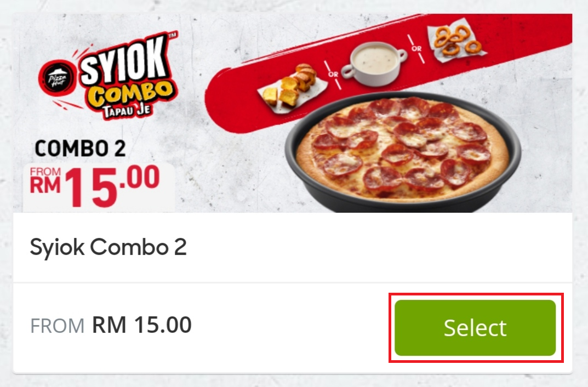Click the green Select button
588x387 pixels.
(x=475, y=328)
